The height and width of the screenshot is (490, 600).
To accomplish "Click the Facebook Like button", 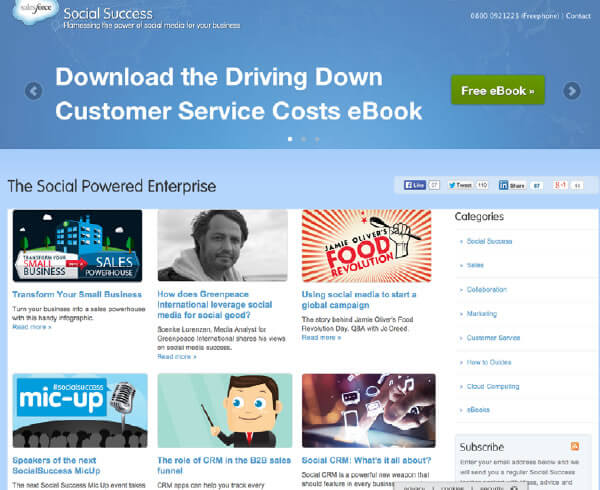I will click(415, 185).
